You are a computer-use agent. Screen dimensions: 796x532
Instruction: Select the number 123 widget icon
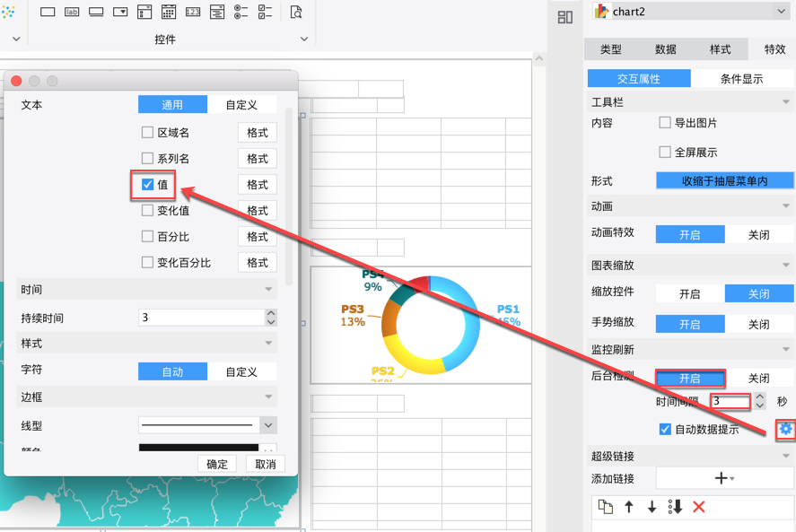pos(193,12)
